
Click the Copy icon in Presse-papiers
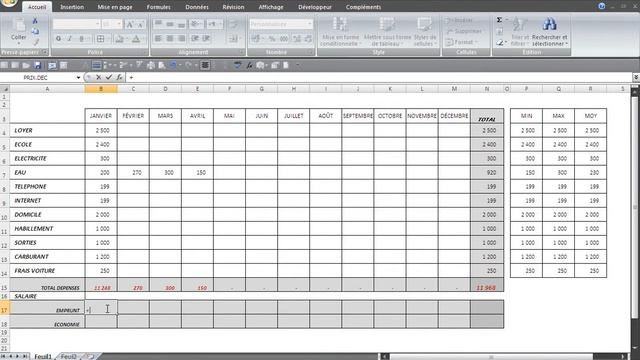(35, 31)
